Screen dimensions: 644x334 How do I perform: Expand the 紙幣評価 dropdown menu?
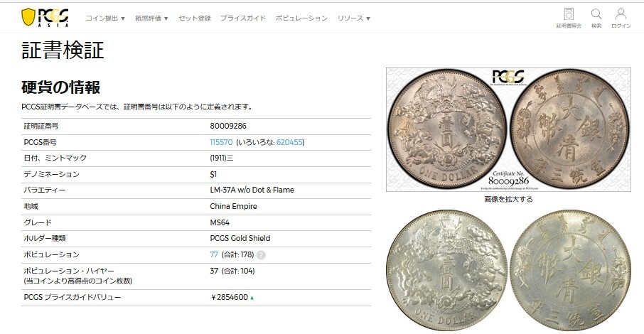tap(151, 18)
